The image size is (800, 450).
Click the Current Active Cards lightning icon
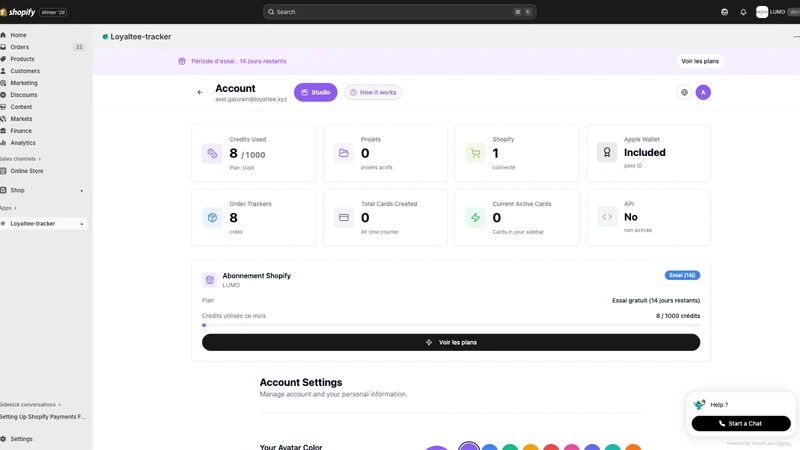(476, 218)
